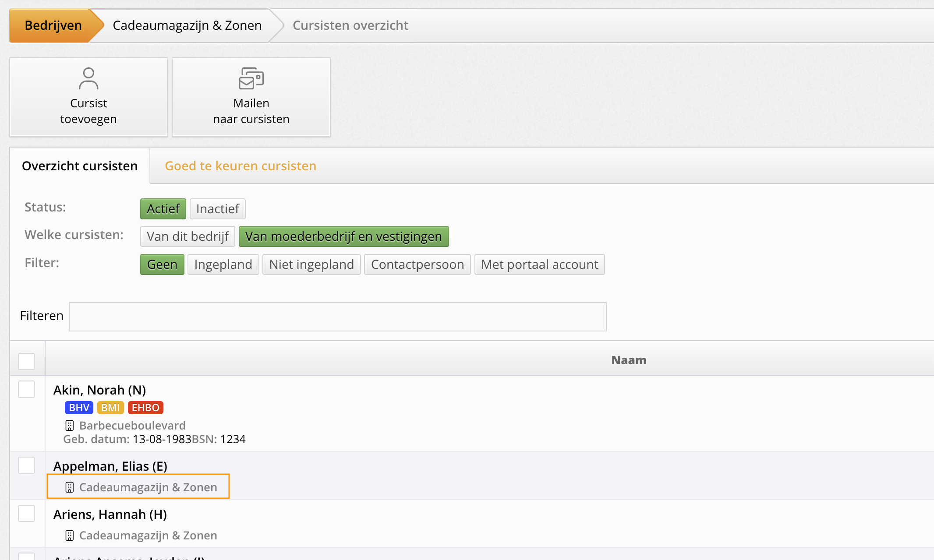Select Van dit bedrijf option

point(188,236)
